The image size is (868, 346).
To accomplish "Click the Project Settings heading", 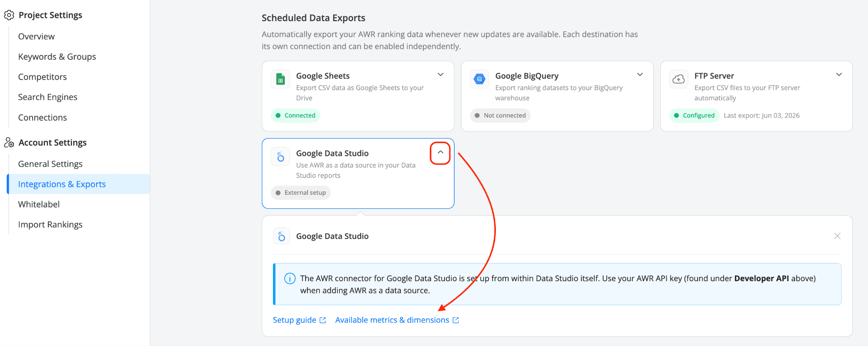I will pos(50,15).
